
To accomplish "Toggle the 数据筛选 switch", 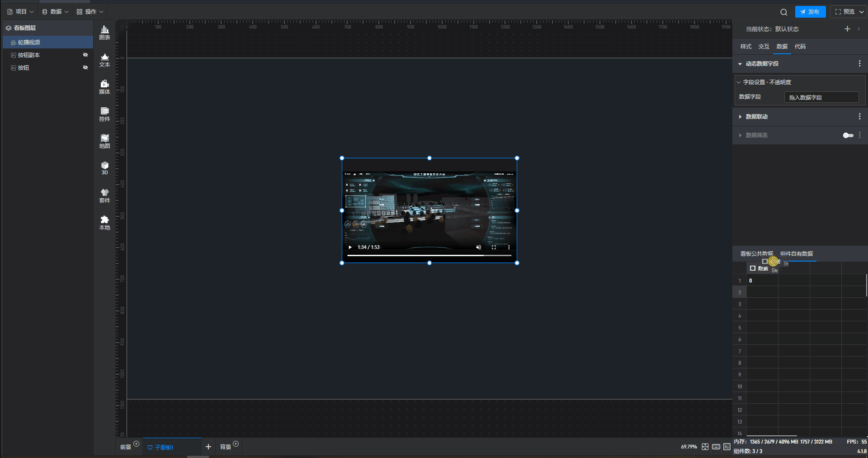I will pyautogui.click(x=848, y=135).
